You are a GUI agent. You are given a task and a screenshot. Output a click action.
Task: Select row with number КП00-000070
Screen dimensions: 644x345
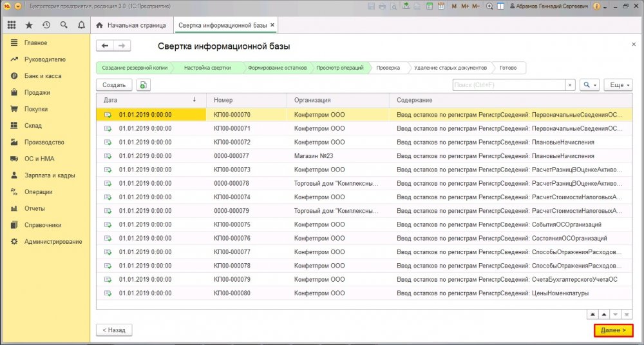[365, 115]
